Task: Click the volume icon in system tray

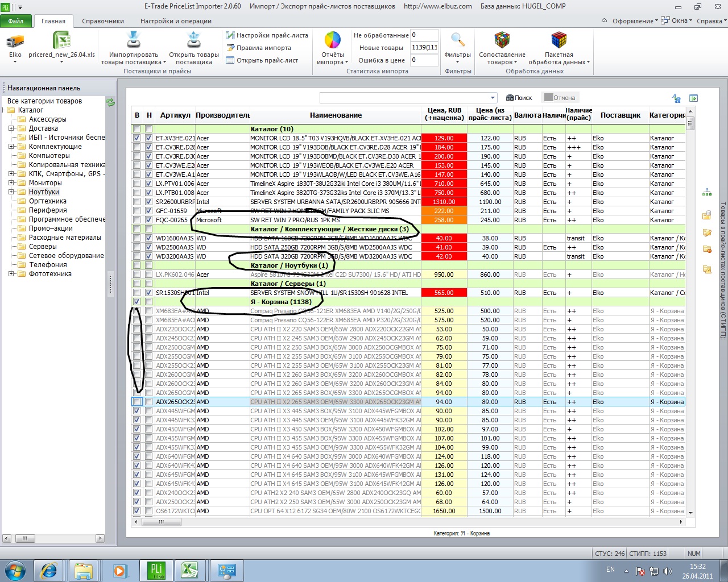Action: point(667,571)
